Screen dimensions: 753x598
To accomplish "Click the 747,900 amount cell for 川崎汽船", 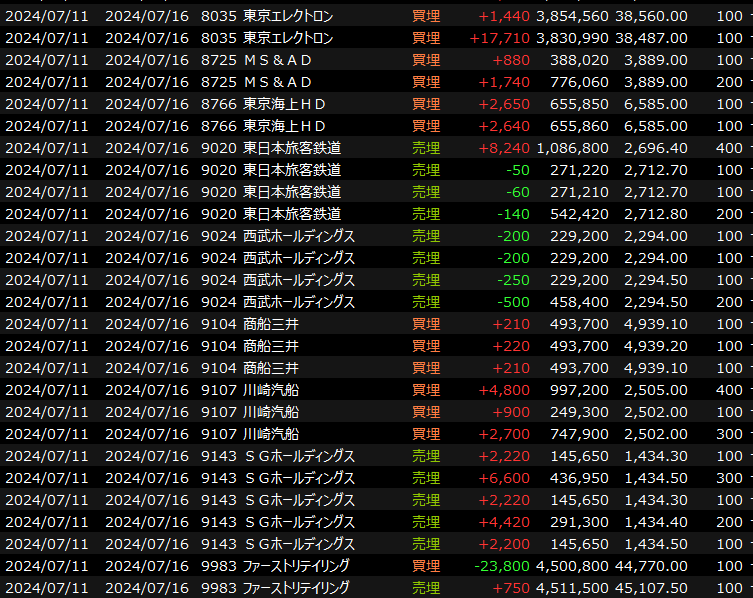I will tap(579, 434).
